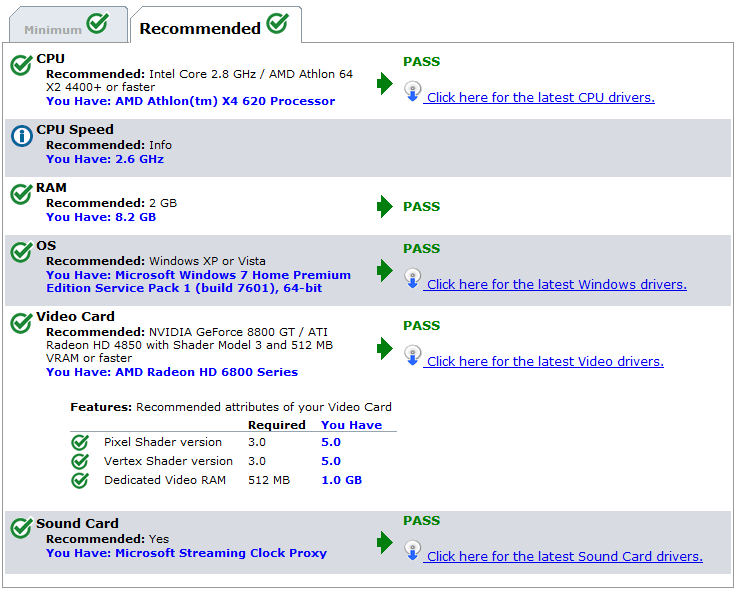Click the CPU Speed info icon
The height and width of the screenshot is (599, 743).
(x=22, y=136)
